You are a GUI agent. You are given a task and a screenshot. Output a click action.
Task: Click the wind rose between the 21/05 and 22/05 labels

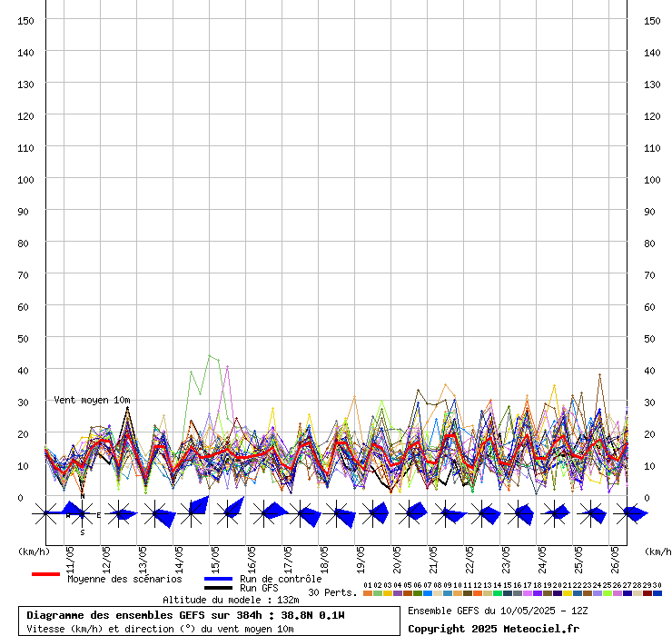point(447,513)
